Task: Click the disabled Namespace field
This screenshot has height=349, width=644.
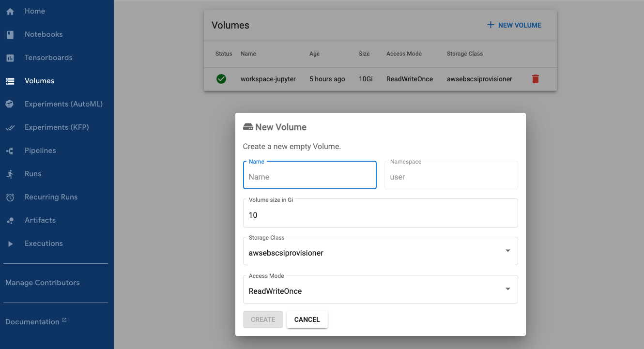Action: pyautogui.click(x=451, y=175)
